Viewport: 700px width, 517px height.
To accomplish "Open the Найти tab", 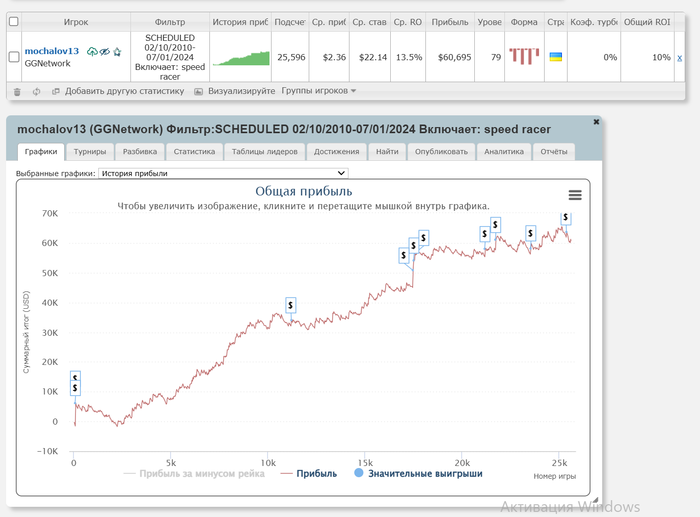I will click(x=387, y=151).
